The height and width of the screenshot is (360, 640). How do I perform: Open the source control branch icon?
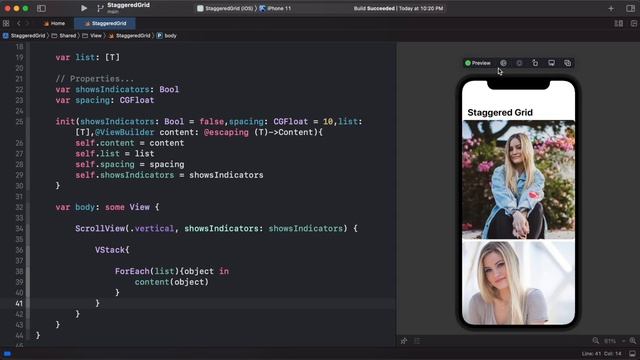100,8
